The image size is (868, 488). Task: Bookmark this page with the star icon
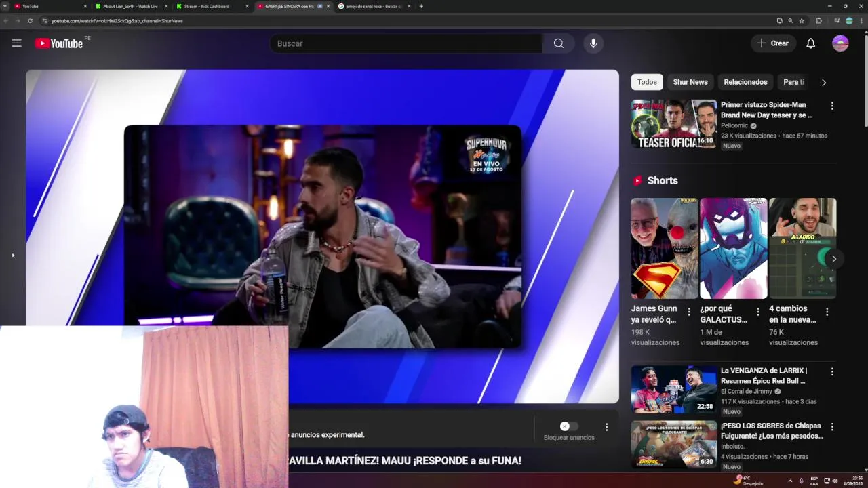click(802, 21)
